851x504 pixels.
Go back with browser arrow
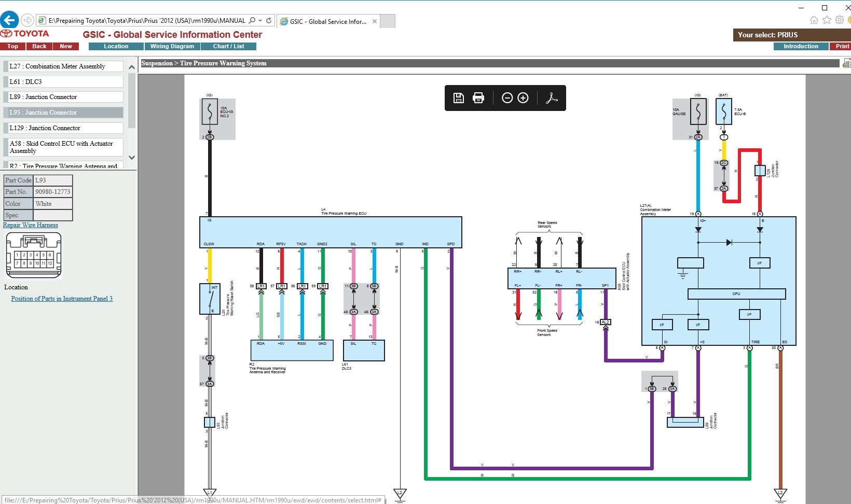tap(9, 20)
